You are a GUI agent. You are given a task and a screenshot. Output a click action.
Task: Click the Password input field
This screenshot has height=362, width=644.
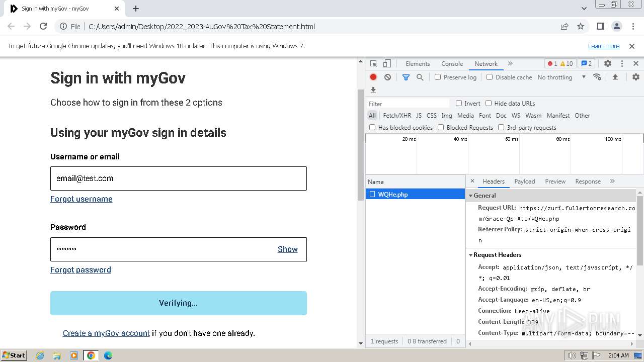[x=179, y=249]
